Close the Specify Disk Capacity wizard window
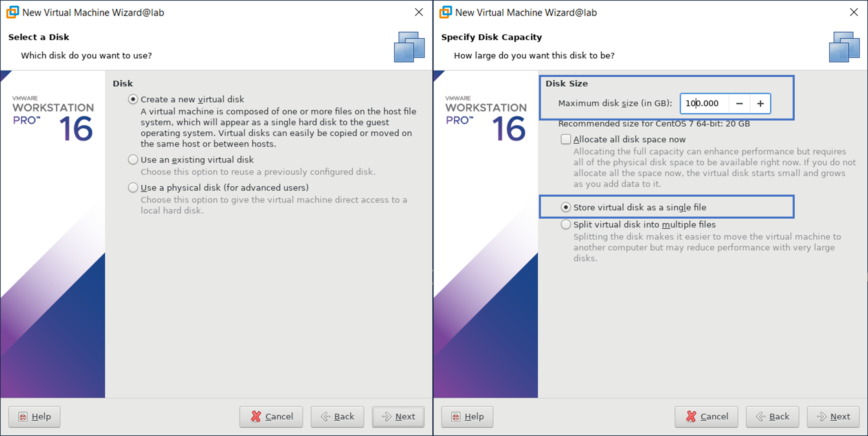Viewport: 868px width, 436px height. (854, 12)
